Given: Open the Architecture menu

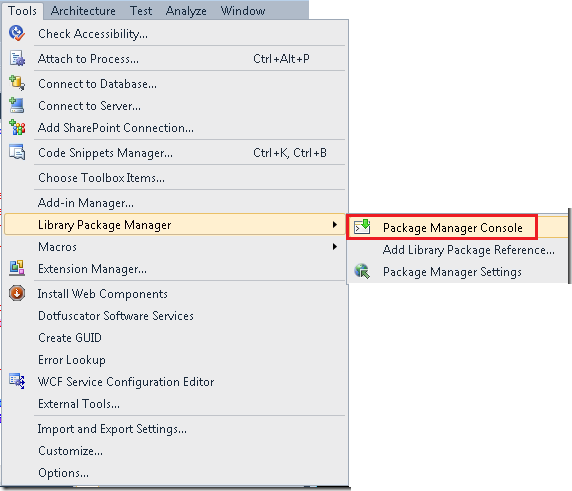Looking at the screenshot, I should click(x=83, y=11).
